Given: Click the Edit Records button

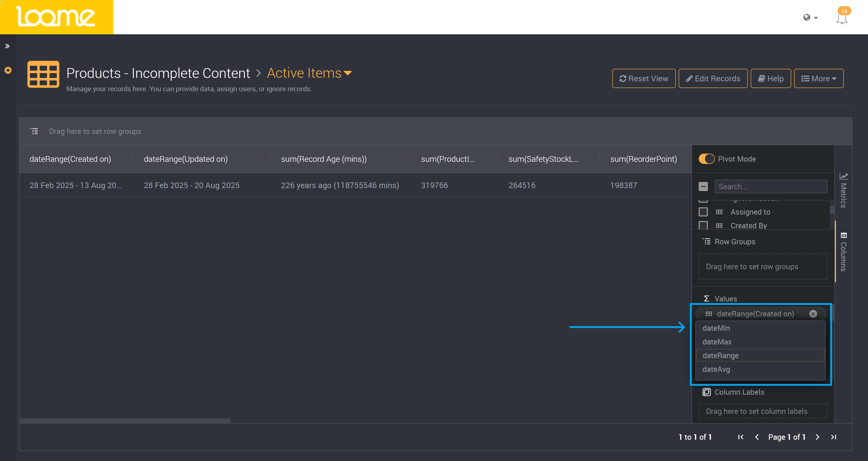Looking at the screenshot, I should coord(713,78).
